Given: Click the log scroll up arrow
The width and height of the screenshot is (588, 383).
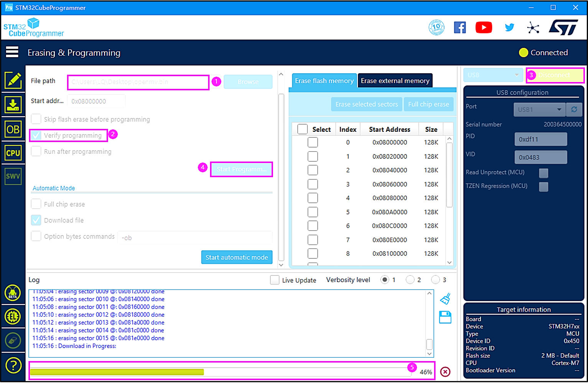Looking at the screenshot, I should coord(430,293).
